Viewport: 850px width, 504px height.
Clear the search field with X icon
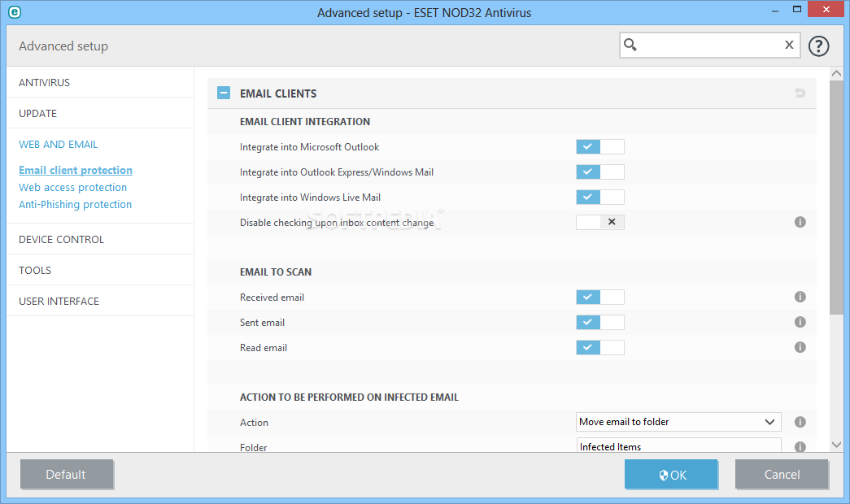click(789, 45)
